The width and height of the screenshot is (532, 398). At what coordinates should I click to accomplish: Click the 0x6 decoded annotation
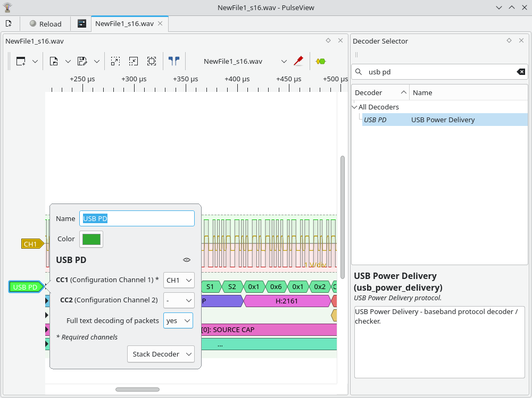276,287
